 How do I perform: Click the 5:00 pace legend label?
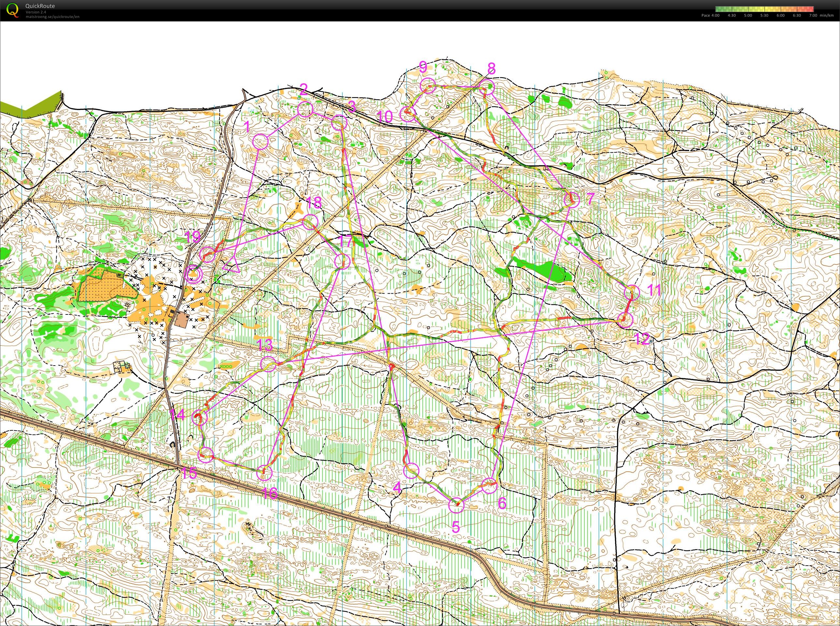748,16
